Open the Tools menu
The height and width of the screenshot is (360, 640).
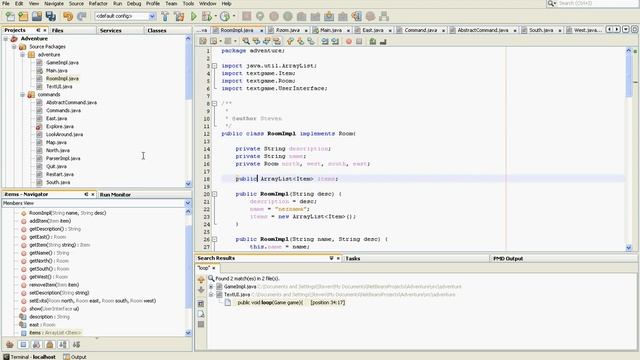(188, 3)
